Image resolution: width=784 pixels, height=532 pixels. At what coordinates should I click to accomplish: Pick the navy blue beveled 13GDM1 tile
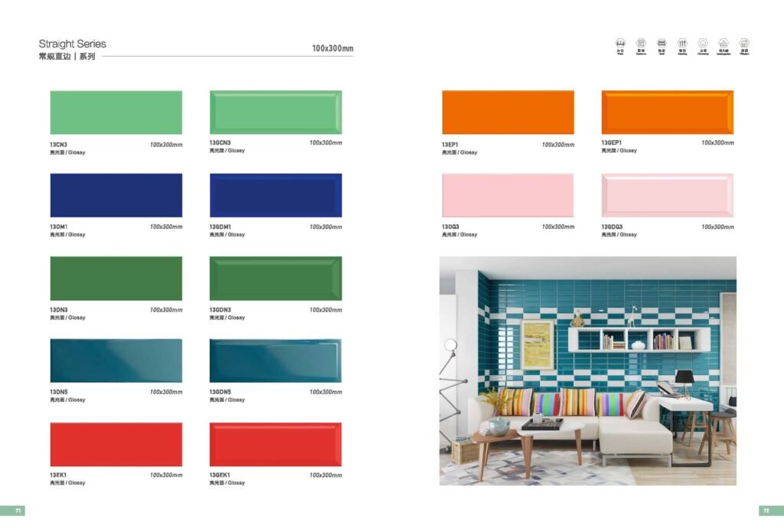(x=276, y=195)
